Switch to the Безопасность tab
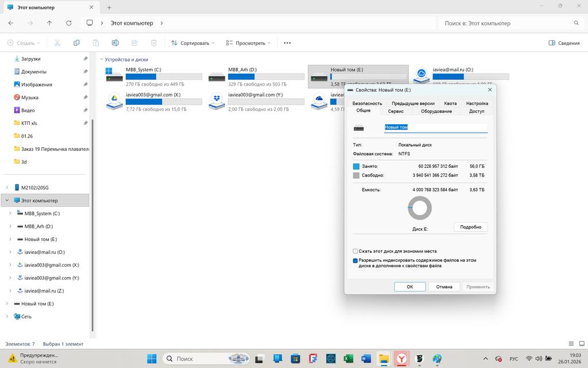Screen dimensions: 588x368 click(367, 103)
